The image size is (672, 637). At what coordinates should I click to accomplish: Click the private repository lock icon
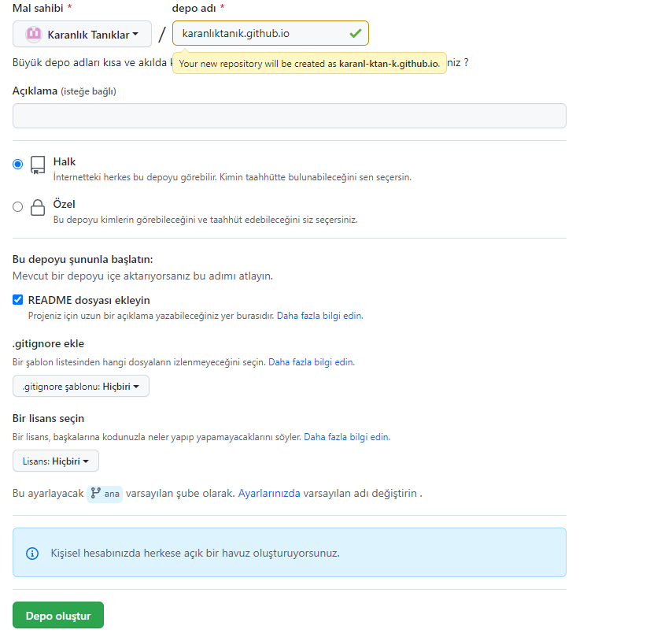click(38, 208)
